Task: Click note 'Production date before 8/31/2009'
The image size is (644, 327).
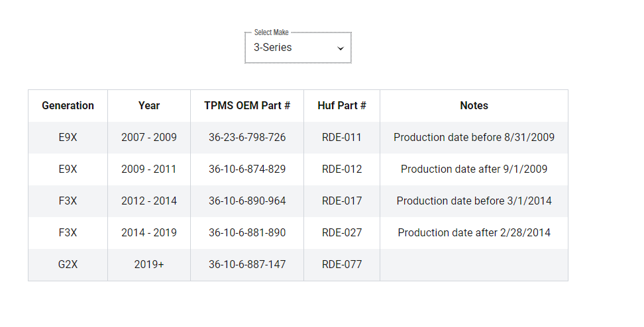Action: tap(474, 138)
